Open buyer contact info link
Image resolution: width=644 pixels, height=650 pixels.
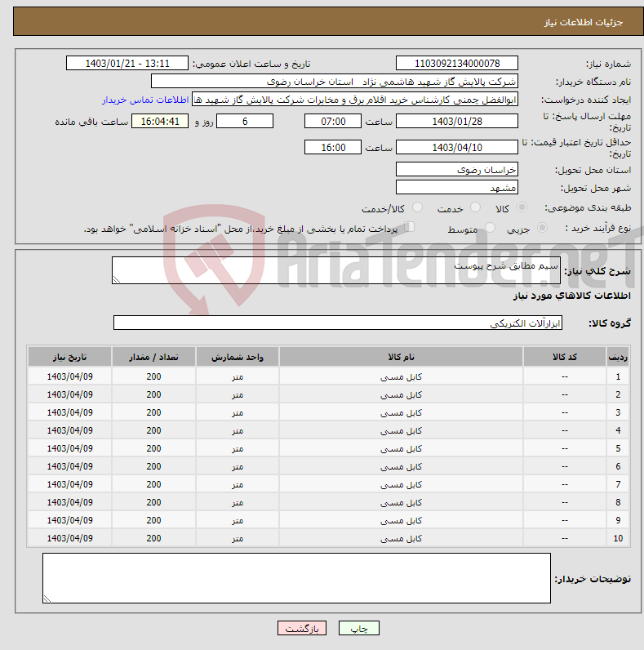[145, 100]
